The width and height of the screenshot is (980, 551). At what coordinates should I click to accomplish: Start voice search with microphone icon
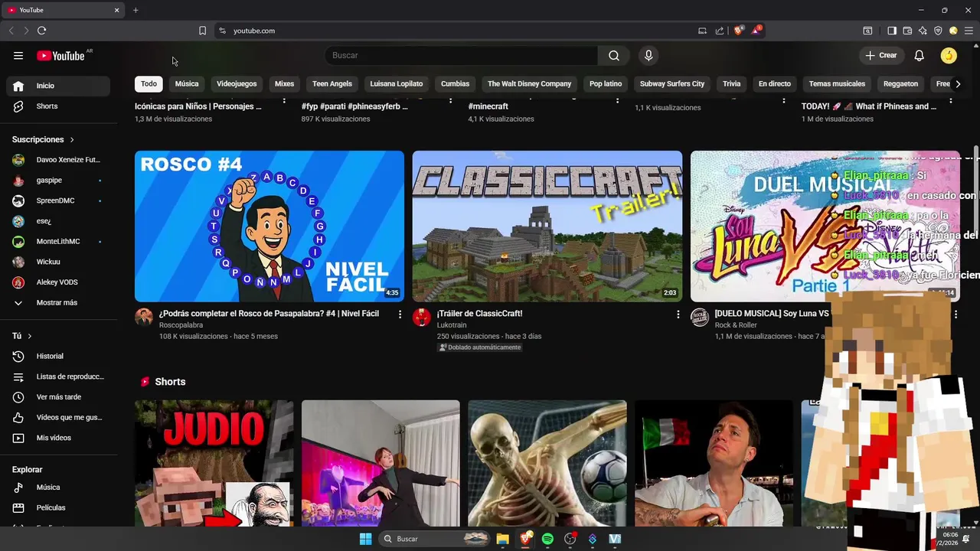click(648, 55)
